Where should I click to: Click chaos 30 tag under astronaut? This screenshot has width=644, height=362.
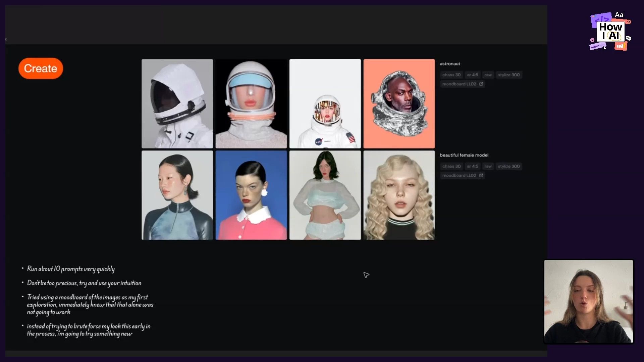click(x=451, y=75)
